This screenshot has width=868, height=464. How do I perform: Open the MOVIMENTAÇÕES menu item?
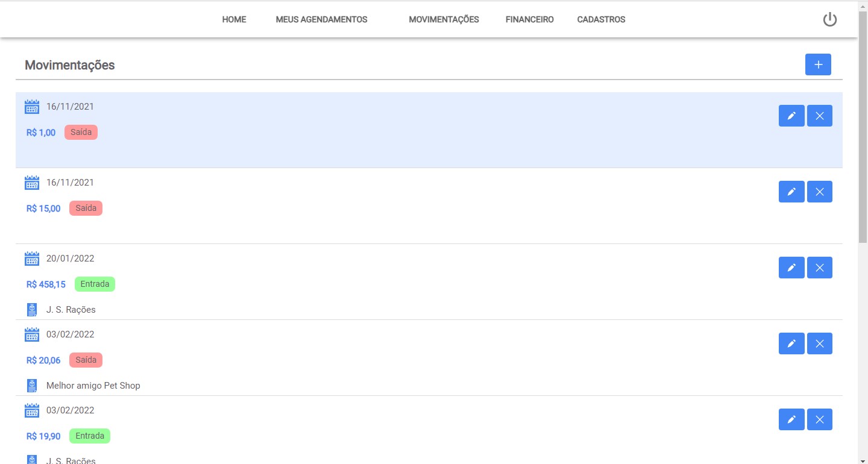(x=444, y=19)
